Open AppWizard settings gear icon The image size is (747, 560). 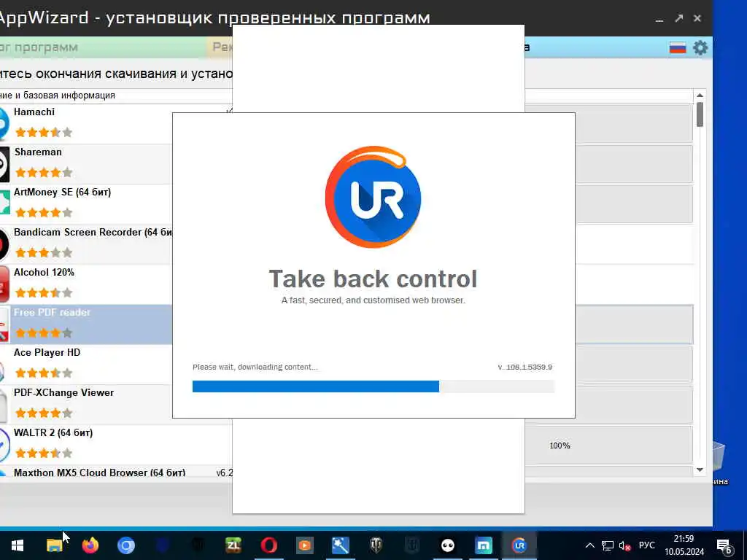pyautogui.click(x=700, y=47)
